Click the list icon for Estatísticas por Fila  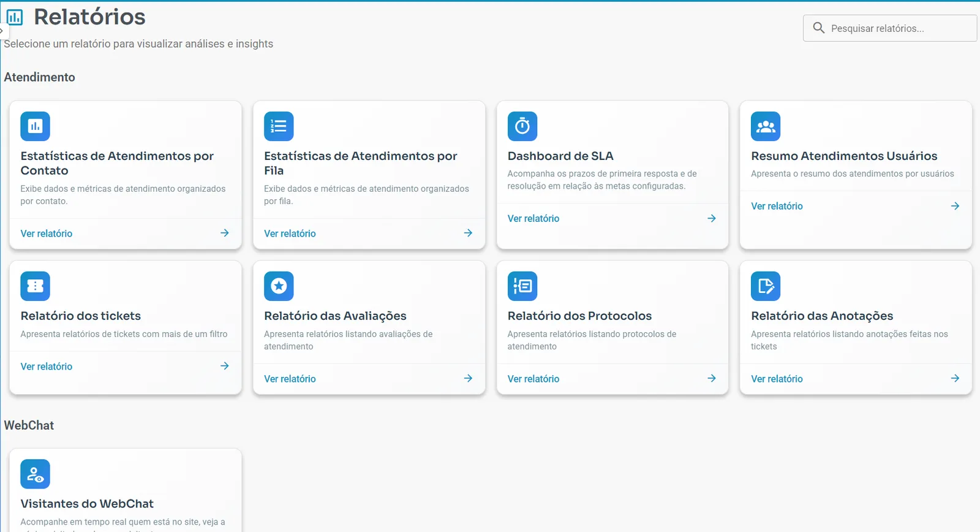click(279, 126)
